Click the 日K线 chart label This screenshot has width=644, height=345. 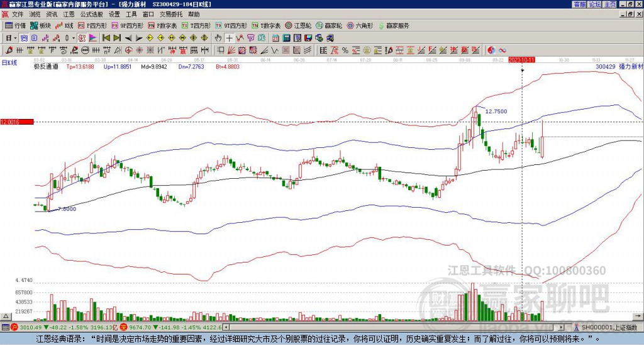coord(9,62)
